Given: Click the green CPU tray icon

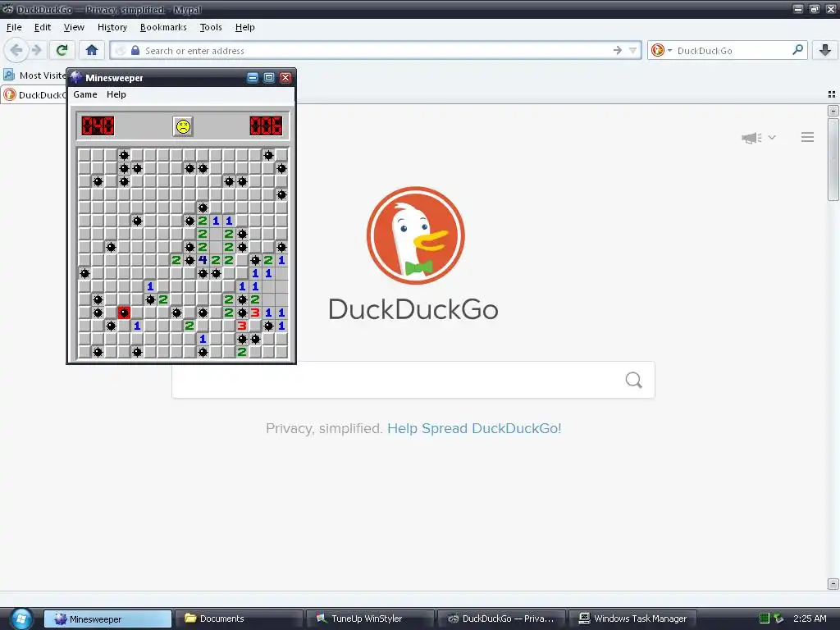Looking at the screenshot, I should (765, 619).
